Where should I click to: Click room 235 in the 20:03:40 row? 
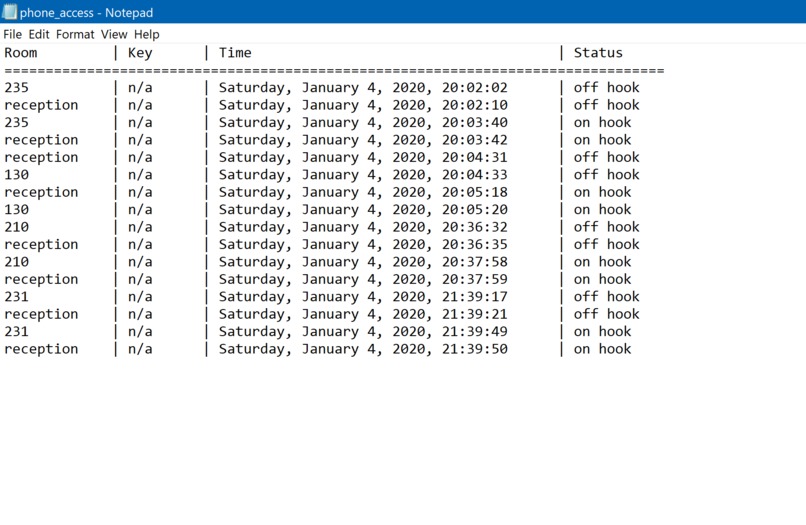click(x=16, y=122)
